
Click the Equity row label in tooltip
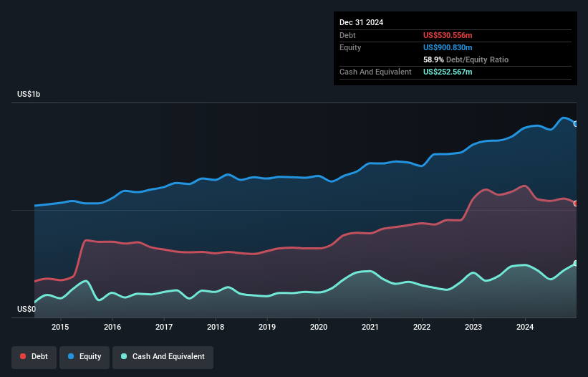tap(350, 47)
